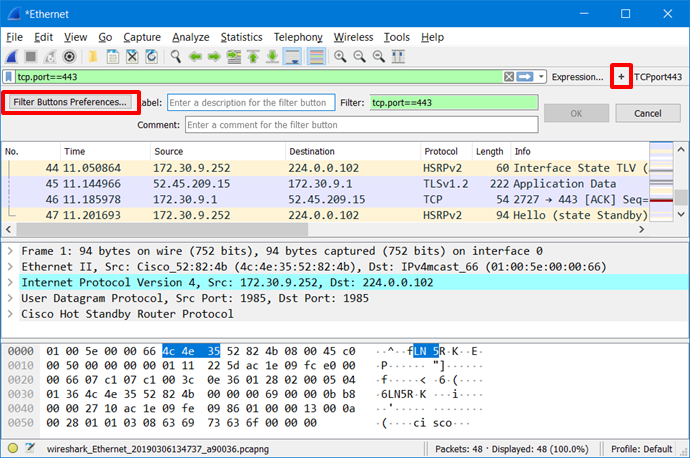Open the display filter bookmark menu

click(8, 77)
